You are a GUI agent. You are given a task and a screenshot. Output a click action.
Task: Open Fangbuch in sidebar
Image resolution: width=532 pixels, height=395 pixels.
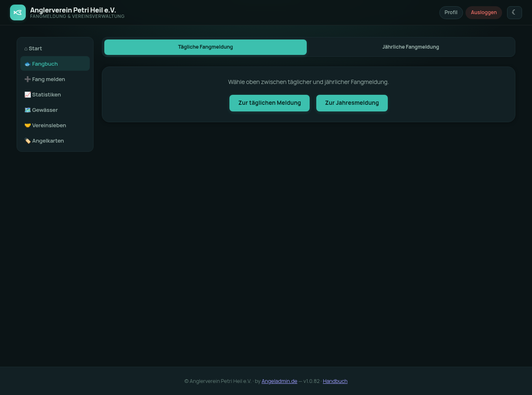tap(55, 64)
